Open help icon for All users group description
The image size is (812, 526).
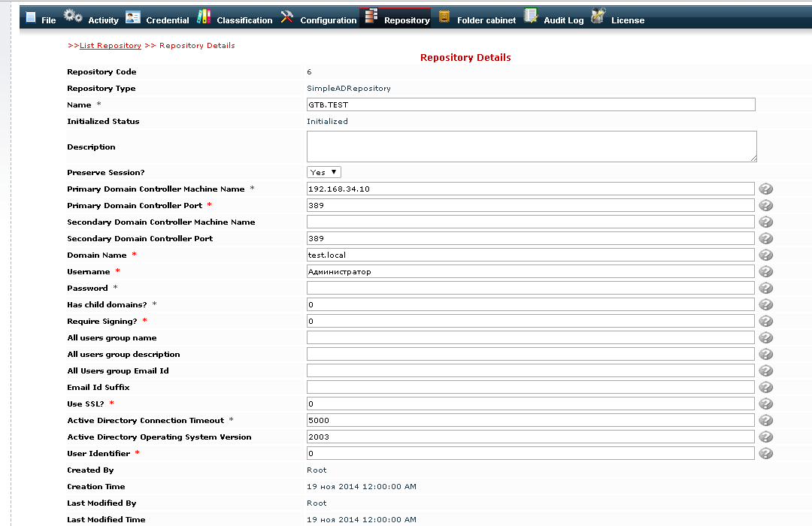coord(766,355)
